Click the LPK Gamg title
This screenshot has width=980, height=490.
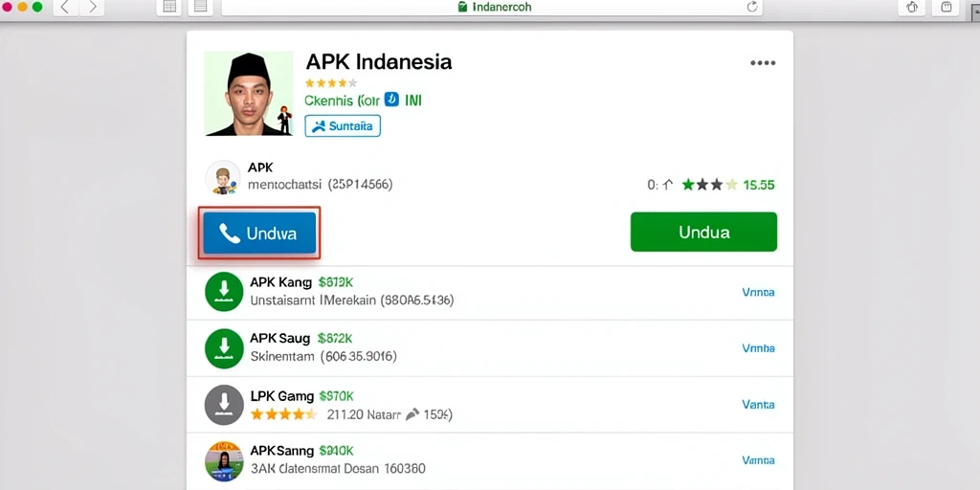[x=282, y=395]
